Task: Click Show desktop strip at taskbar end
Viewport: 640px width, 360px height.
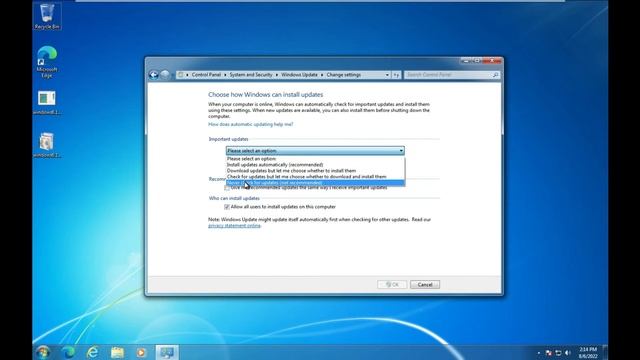Action: (605, 352)
